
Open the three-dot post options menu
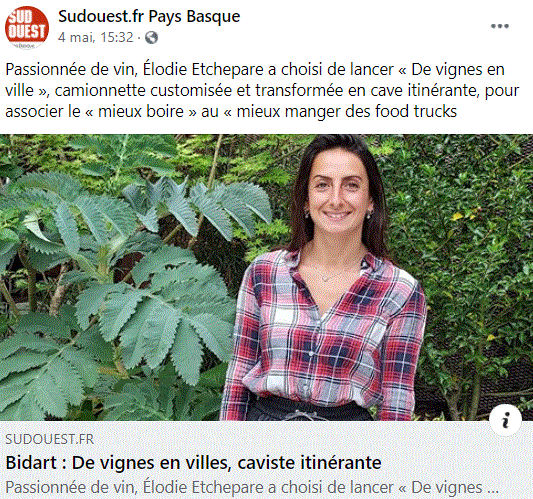pyautogui.click(x=499, y=26)
